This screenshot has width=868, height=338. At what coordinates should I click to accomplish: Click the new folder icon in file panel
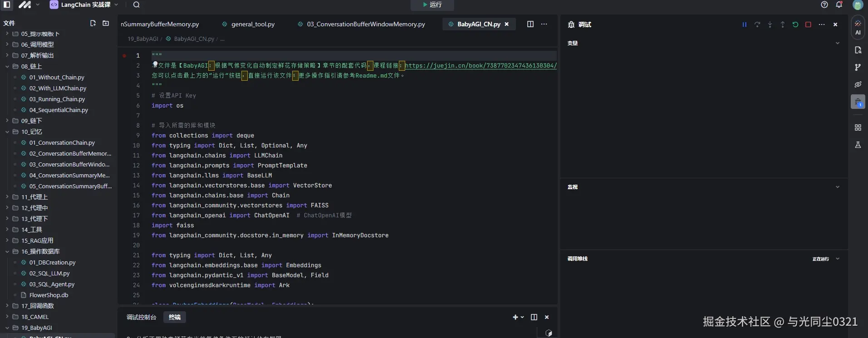pos(106,23)
